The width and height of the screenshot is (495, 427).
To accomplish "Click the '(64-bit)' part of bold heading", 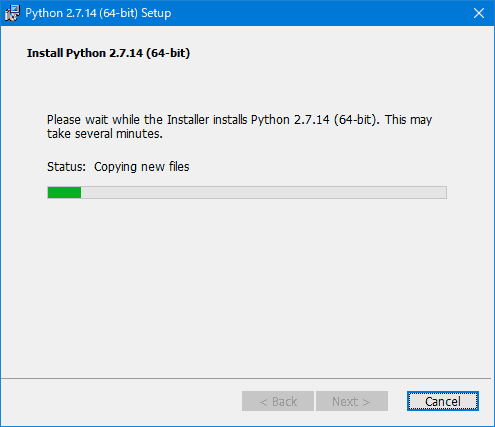I will (x=168, y=53).
